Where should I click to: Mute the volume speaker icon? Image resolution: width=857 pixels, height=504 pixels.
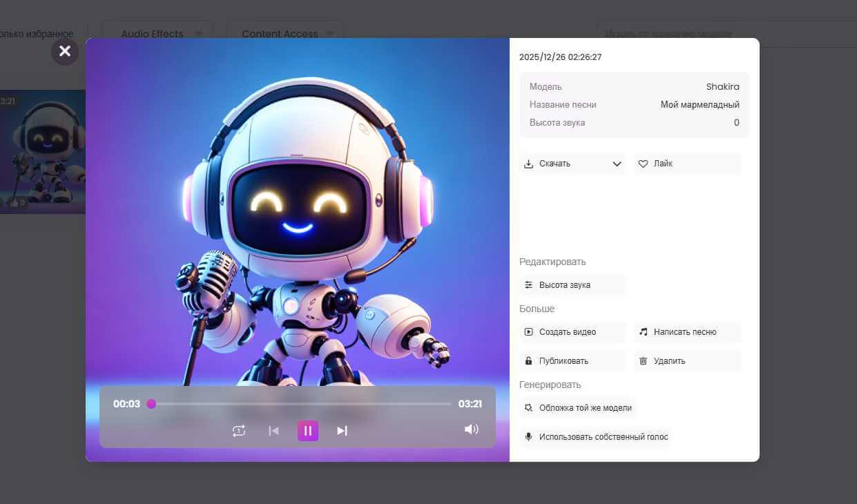471,429
